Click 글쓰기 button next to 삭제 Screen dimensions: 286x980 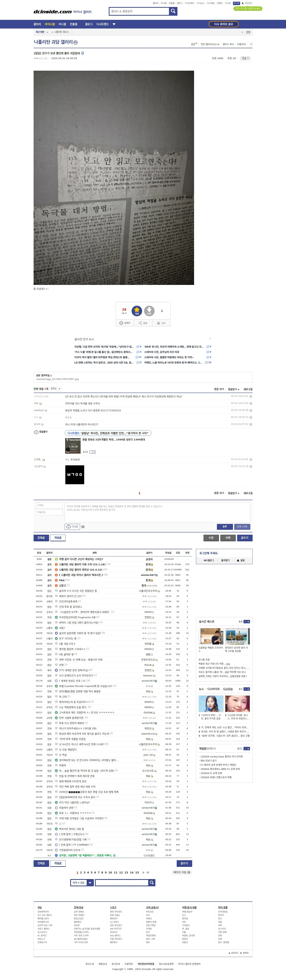(x=244, y=538)
